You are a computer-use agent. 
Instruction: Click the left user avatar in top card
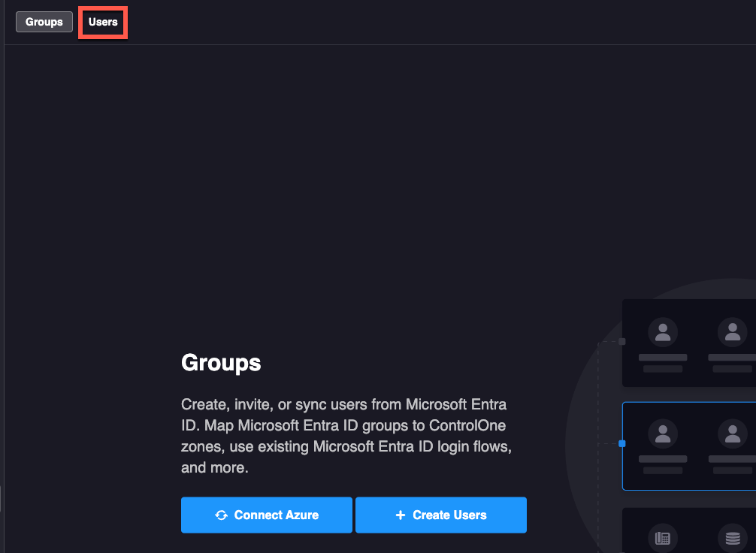663,331
